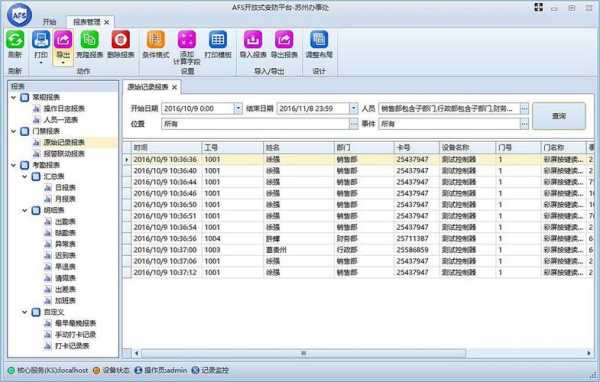This screenshot has height=382, width=600.
Task: Click the 查询 query button
Action: (x=559, y=116)
